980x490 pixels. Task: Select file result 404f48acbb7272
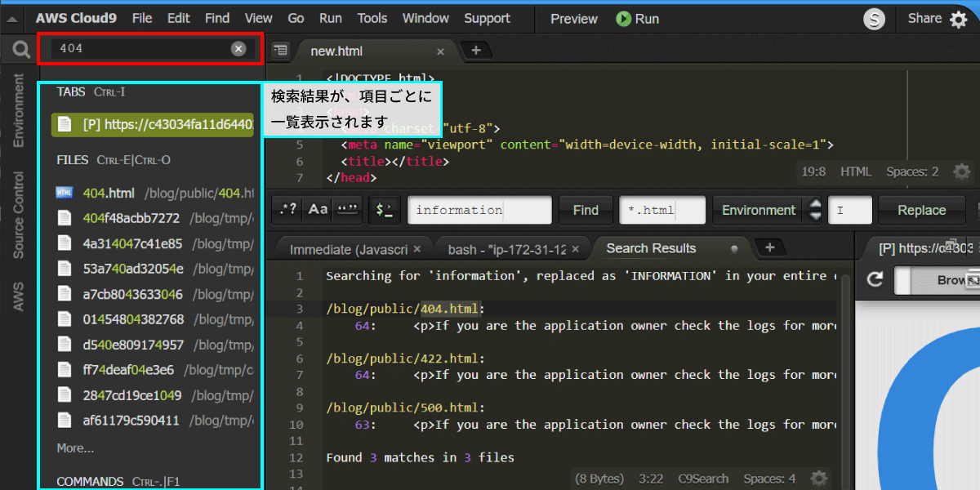(154, 218)
